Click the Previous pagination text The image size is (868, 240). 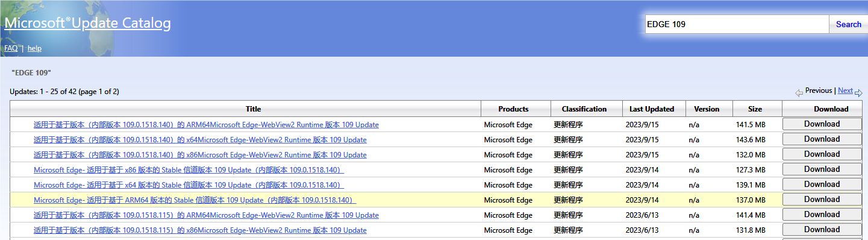(x=819, y=90)
